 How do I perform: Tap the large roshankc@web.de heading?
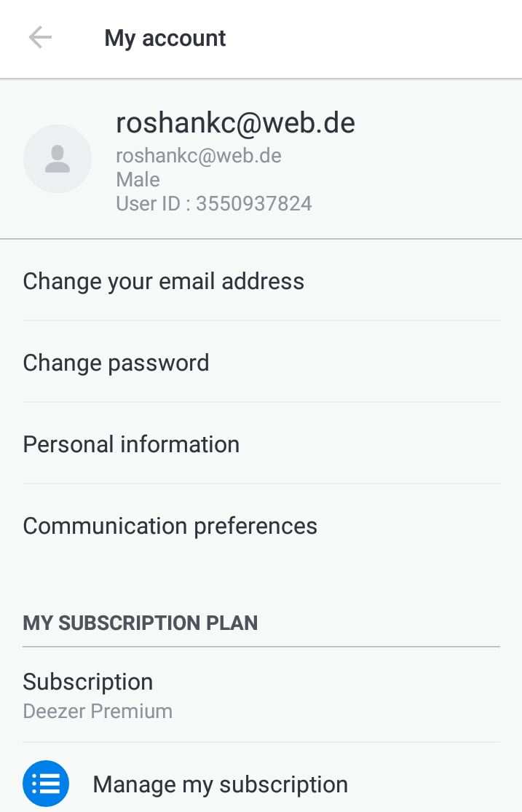click(x=236, y=123)
